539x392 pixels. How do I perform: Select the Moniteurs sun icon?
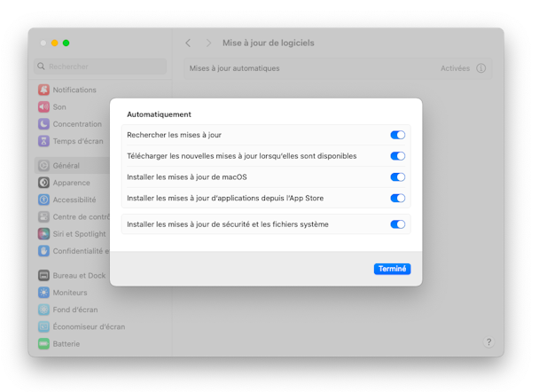(43, 293)
